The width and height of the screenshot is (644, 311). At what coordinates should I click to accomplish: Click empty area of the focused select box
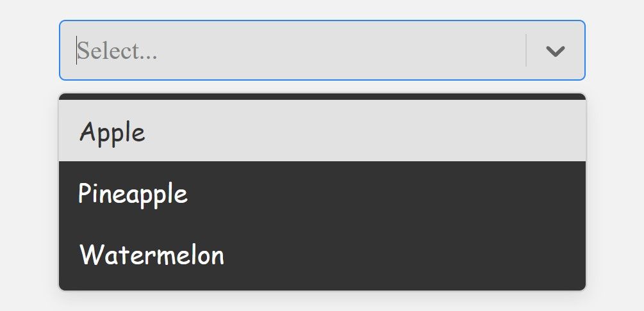(x=352, y=51)
